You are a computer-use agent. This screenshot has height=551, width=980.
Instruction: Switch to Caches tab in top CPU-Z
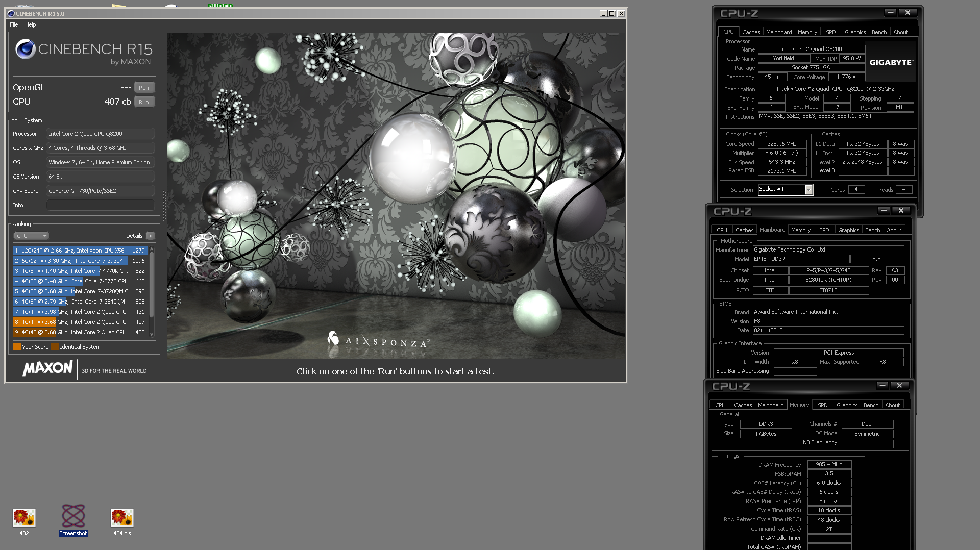(x=751, y=32)
